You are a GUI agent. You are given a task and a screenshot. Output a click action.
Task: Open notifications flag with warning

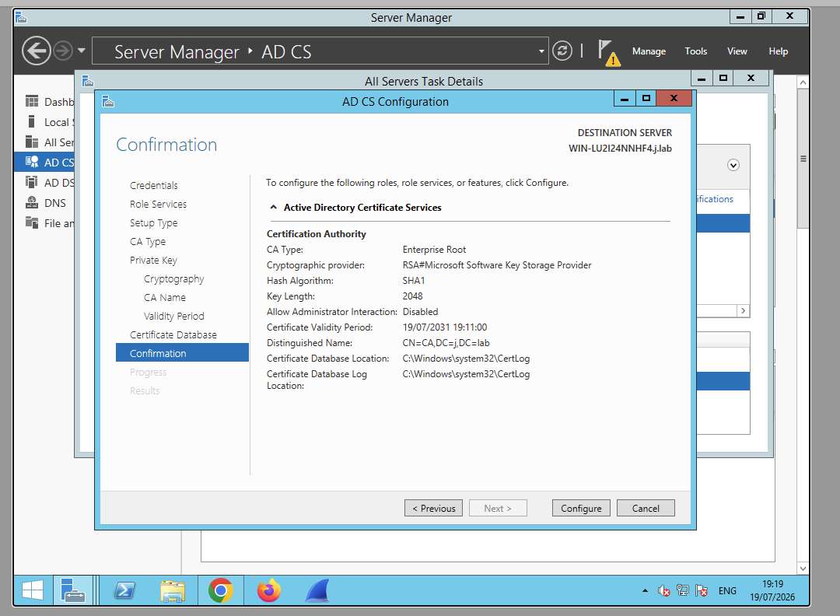pyautogui.click(x=608, y=52)
